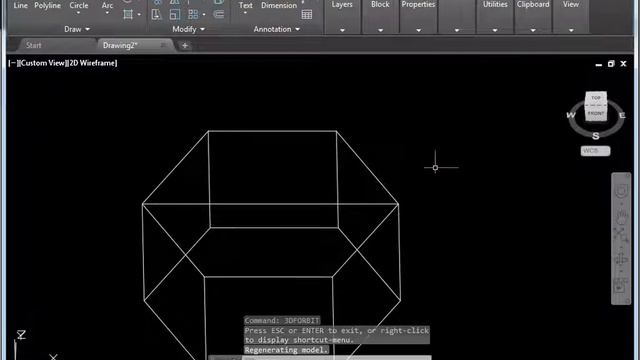Select the Line draw tool
This screenshot has width=640, height=360.
point(20,6)
